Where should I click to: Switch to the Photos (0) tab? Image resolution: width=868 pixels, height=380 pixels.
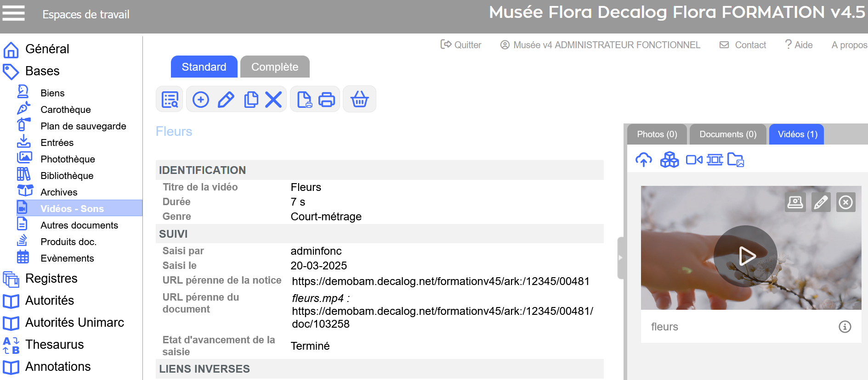tap(657, 134)
